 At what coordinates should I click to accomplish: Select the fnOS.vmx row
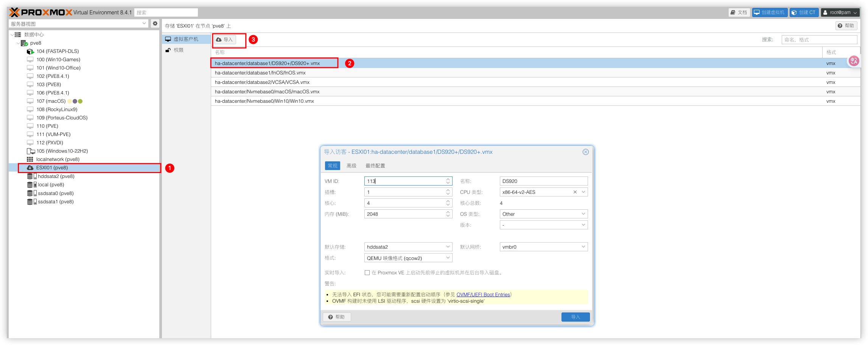point(535,73)
